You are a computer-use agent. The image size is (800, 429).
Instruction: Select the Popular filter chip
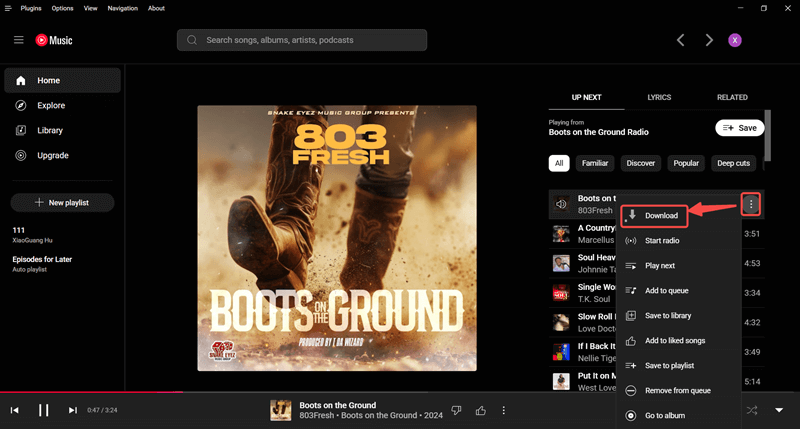click(686, 163)
